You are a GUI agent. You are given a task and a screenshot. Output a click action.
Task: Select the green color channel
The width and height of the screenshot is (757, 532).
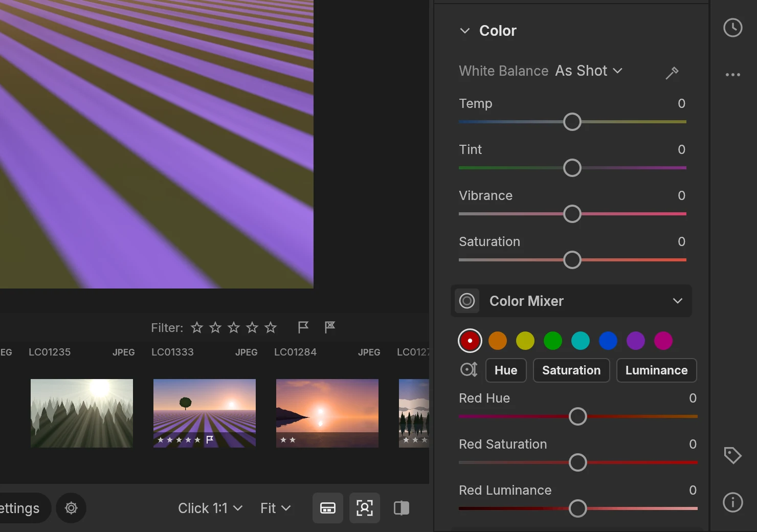[x=553, y=341]
